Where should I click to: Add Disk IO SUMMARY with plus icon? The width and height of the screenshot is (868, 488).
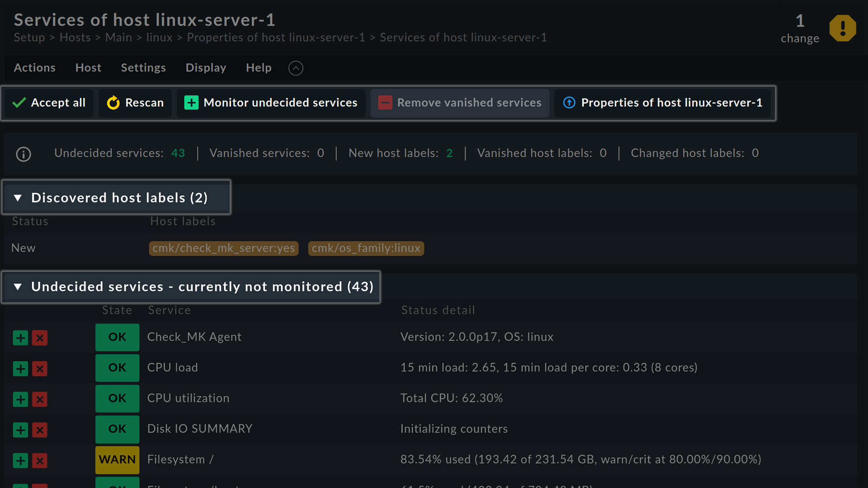[x=20, y=430]
